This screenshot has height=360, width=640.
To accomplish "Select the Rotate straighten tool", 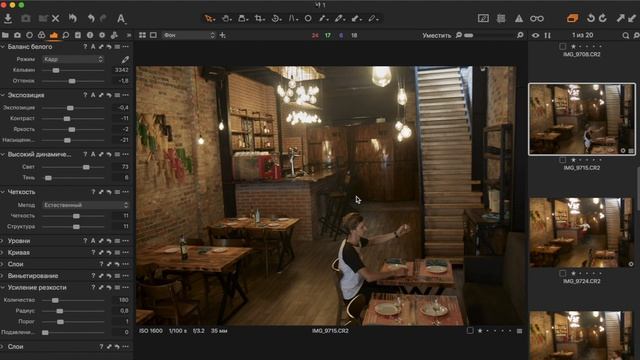I will [x=276, y=18].
